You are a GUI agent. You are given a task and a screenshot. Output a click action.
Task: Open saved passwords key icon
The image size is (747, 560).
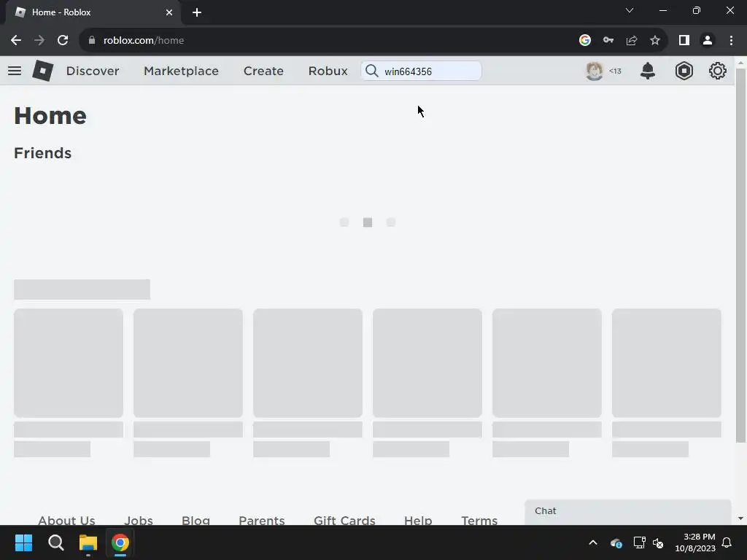click(608, 41)
